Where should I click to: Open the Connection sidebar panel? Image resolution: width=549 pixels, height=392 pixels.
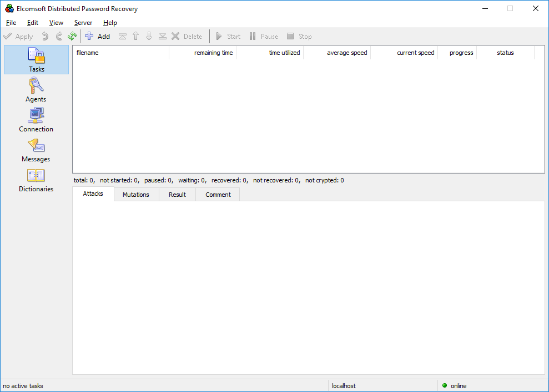36,120
